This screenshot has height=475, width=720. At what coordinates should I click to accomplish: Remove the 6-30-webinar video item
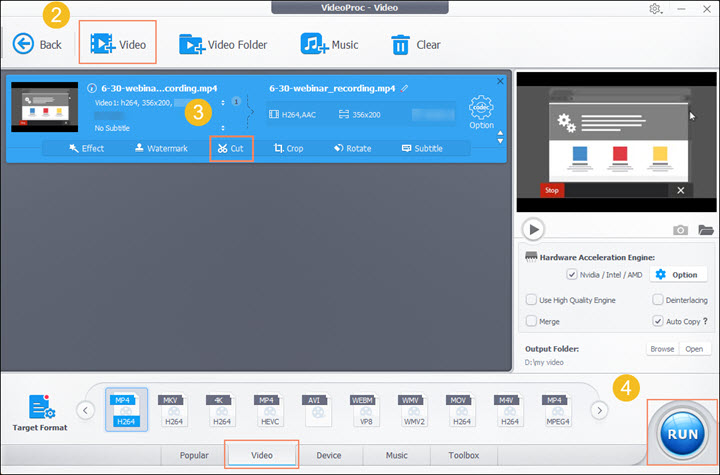500,81
